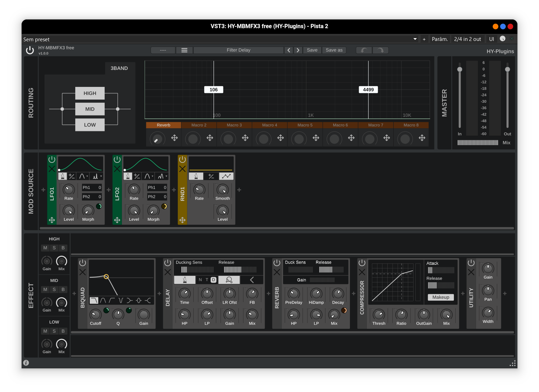Open the Sem preset dropdown
The width and height of the screenshot is (539, 392).
(414, 39)
